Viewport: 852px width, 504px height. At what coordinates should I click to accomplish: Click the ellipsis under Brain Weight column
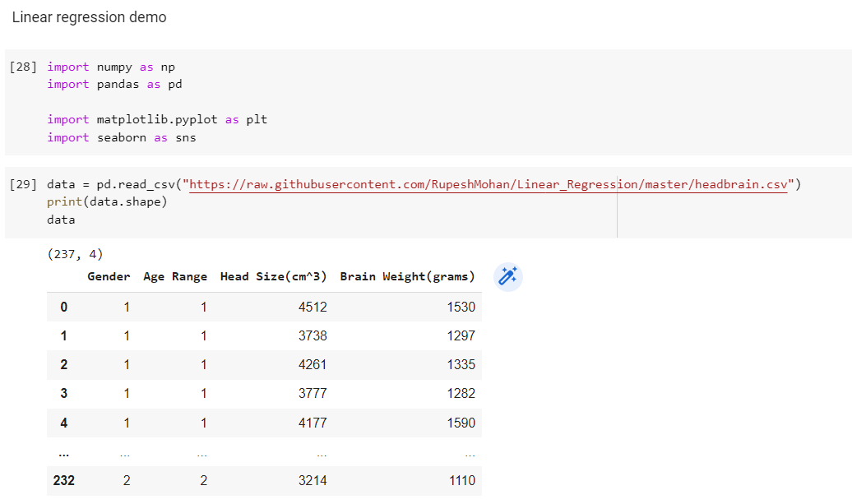(x=470, y=451)
